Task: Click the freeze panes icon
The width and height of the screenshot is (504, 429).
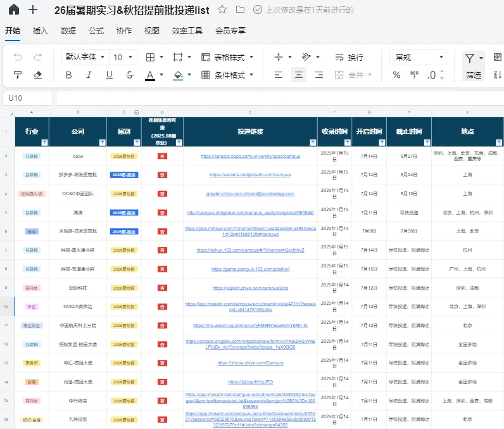Action: [178, 57]
